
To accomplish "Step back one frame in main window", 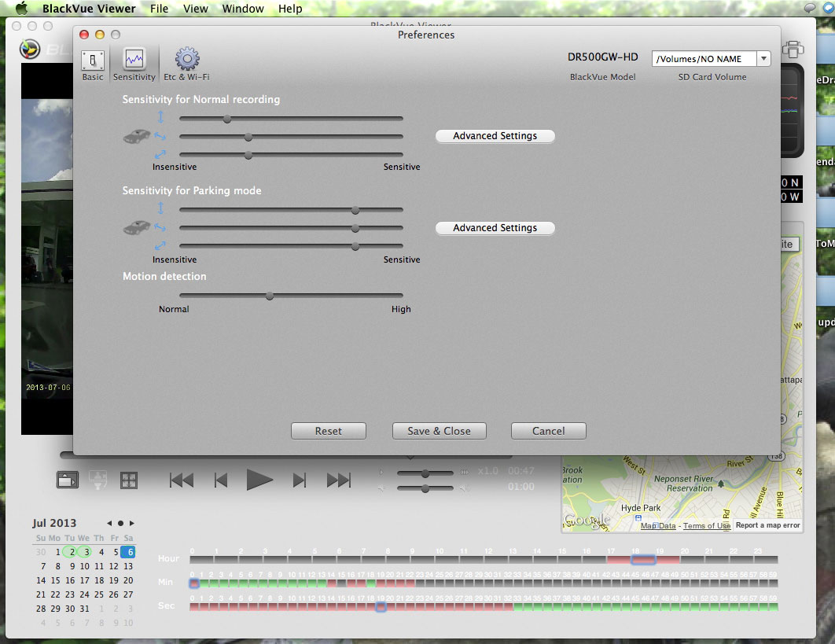I will pos(220,480).
